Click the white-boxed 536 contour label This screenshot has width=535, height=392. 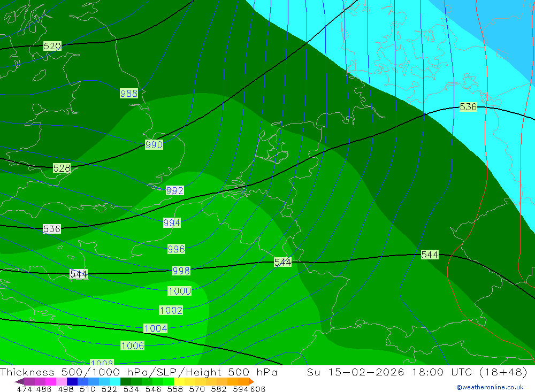click(x=52, y=229)
